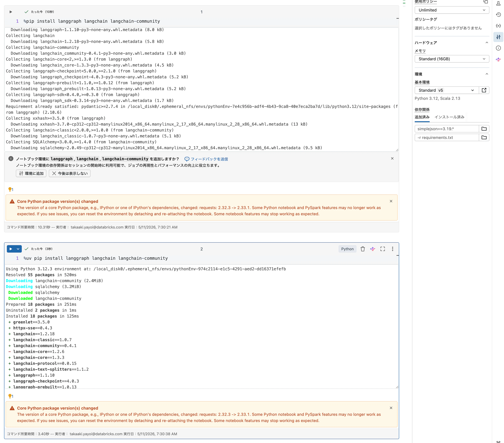The width and height of the screenshot is (504, 443).
Task: Click folder icon beside simplejson==3.19.* field
Action: pos(484,129)
